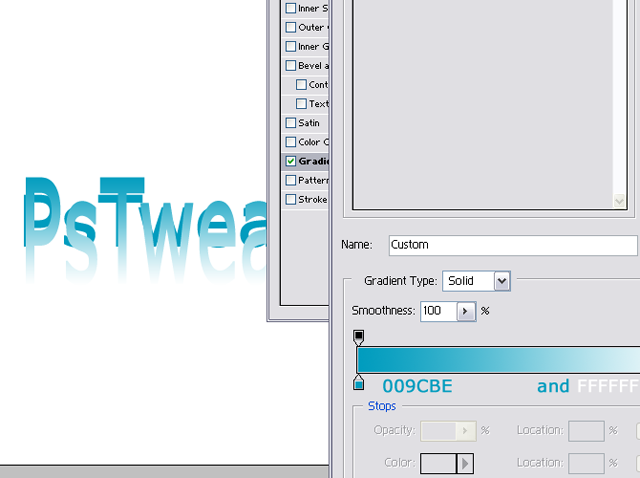This screenshot has width=640, height=478.
Task: Tick the Contour checkbox
Action: click(x=301, y=84)
